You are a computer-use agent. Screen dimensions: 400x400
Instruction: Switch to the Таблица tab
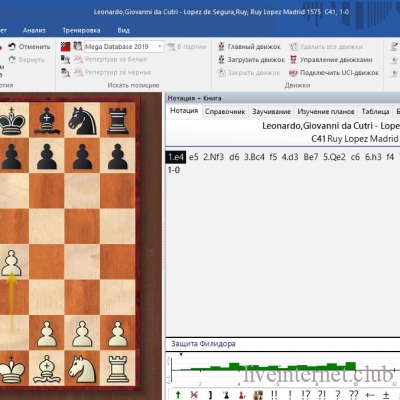point(375,112)
